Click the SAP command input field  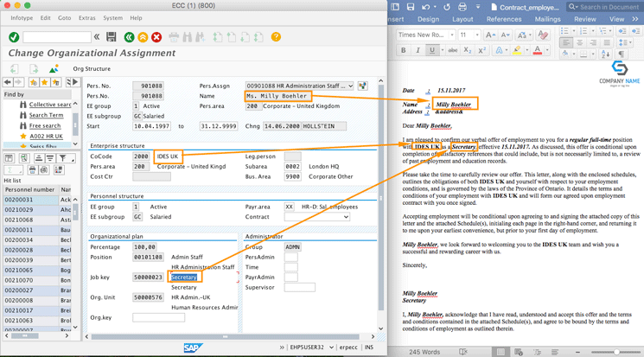tap(57, 37)
